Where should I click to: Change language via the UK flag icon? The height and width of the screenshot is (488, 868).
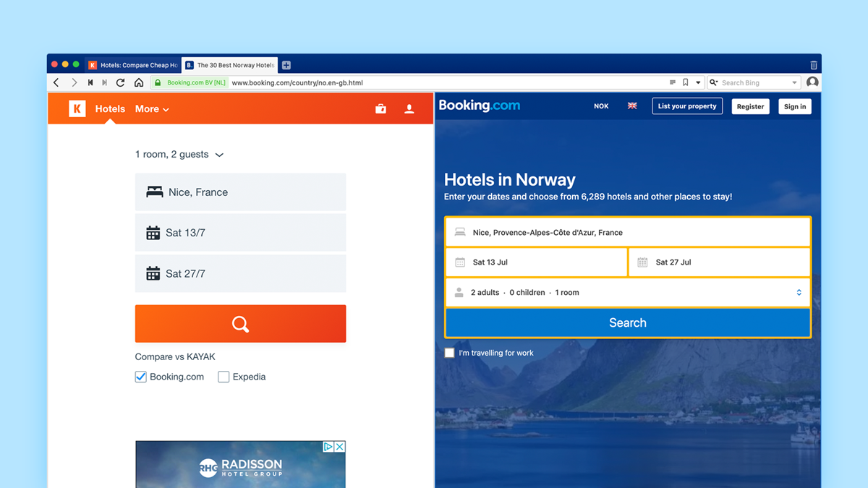(632, 106)
